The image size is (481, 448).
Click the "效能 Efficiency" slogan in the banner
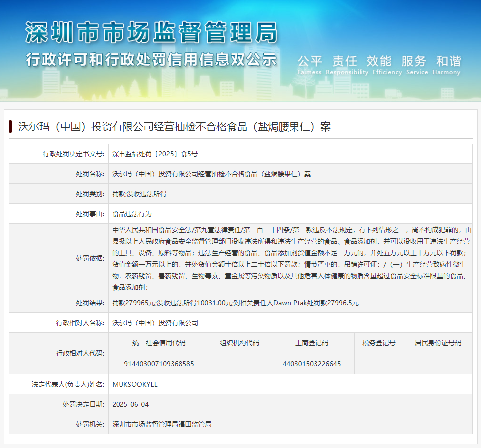(387, 65)
